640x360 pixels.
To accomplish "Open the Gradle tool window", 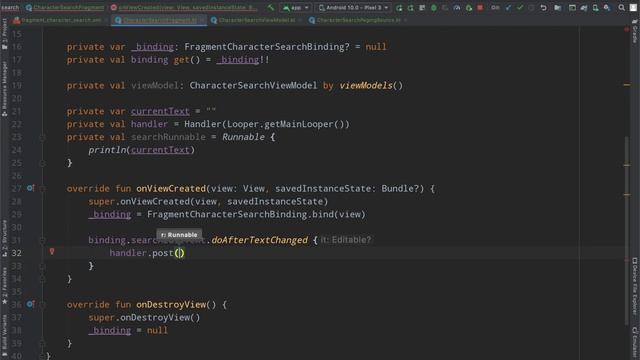I will coord(635,31).
